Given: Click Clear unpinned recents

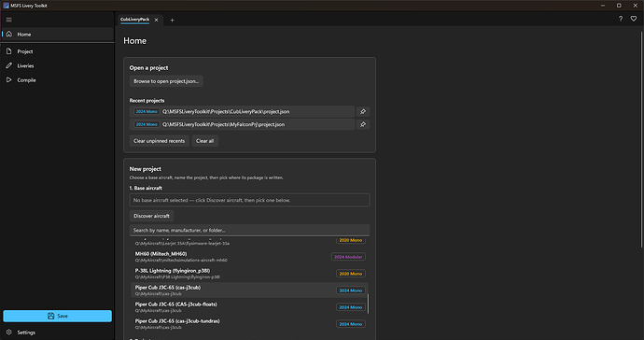Looking at the screenshot, I should click(x=159, y=141).
